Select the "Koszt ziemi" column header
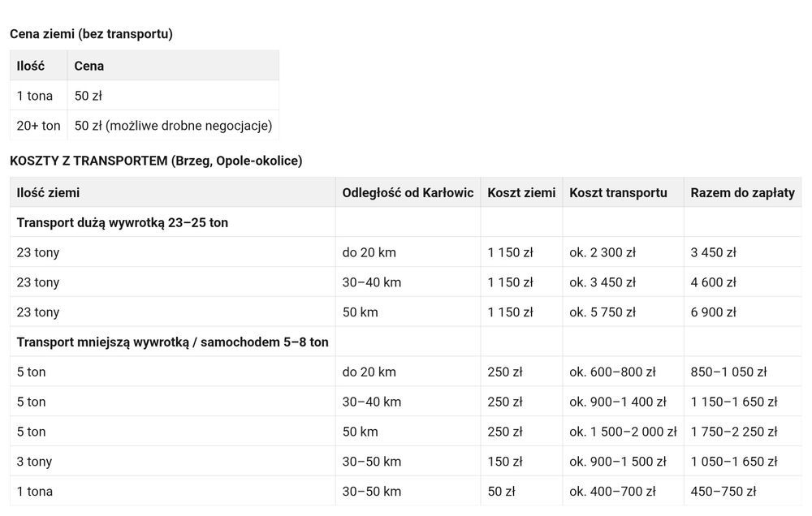This screenshot has width=812, height=516. [x=521, y=192]
